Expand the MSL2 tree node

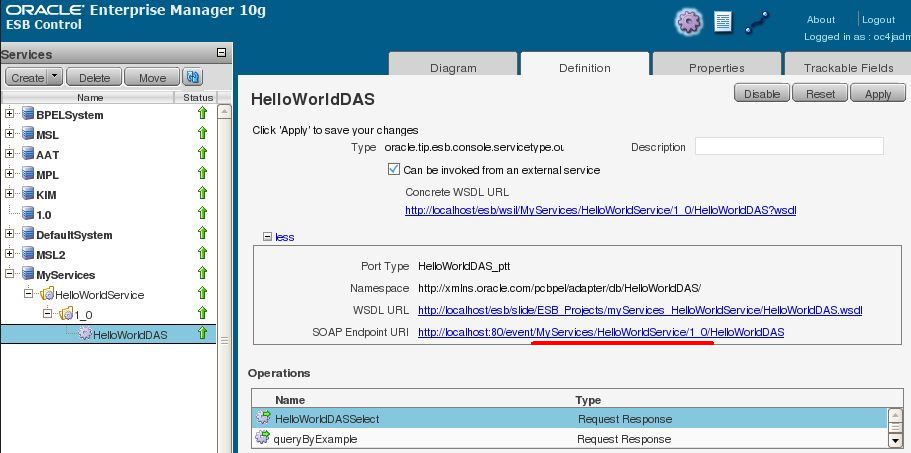[9, 253]
